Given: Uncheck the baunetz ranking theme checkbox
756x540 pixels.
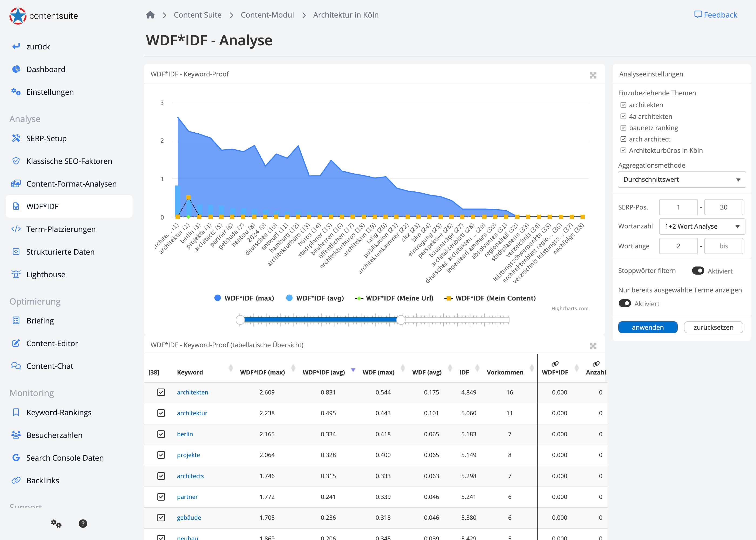Looking at the screenshot, I should click(623, 128).
